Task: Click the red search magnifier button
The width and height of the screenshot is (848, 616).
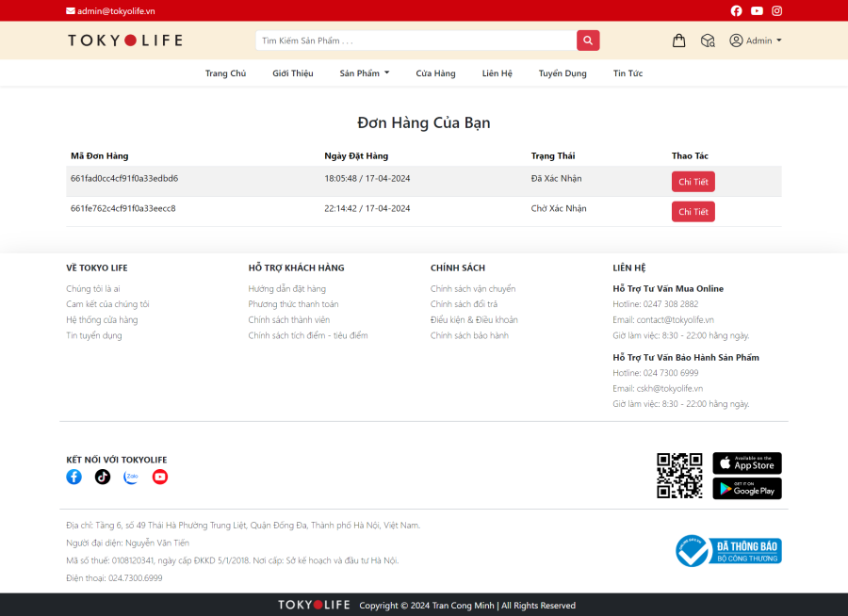Action: [588, 41]
